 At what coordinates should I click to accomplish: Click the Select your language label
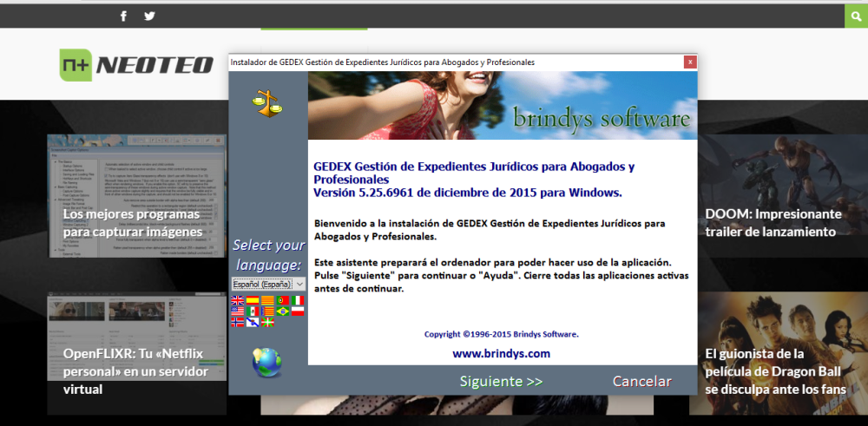tap(268, 254)
